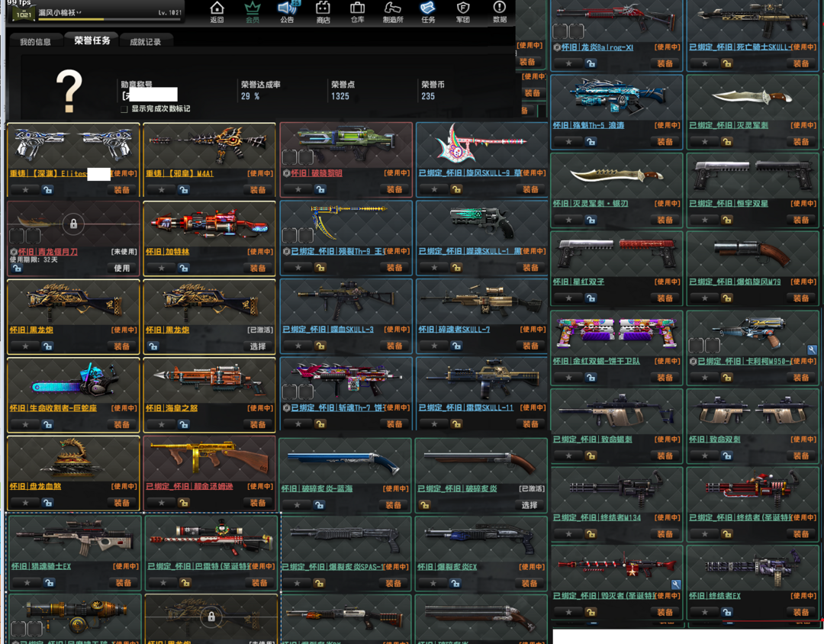
Task: Open the 商店 shop icon
Action: click(x=323, y=11)
